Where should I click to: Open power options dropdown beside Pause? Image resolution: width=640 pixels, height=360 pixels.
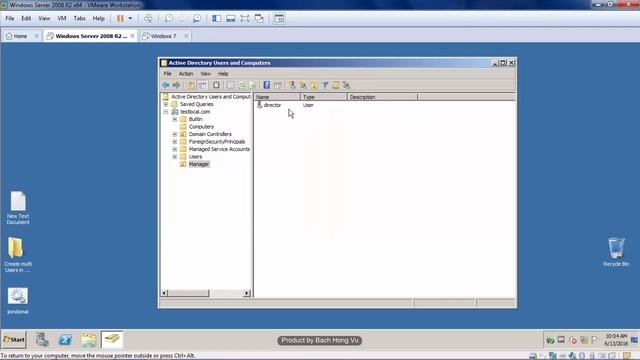130,18
